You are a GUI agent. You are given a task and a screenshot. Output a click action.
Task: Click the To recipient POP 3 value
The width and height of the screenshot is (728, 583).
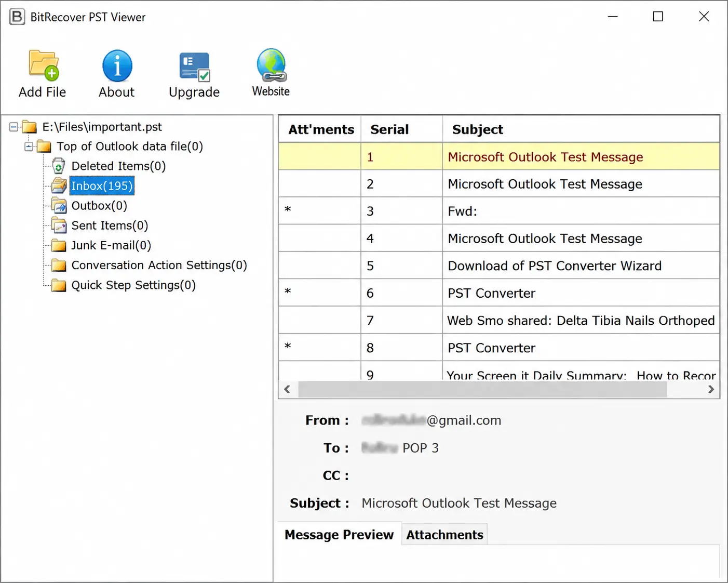[400, 448]
